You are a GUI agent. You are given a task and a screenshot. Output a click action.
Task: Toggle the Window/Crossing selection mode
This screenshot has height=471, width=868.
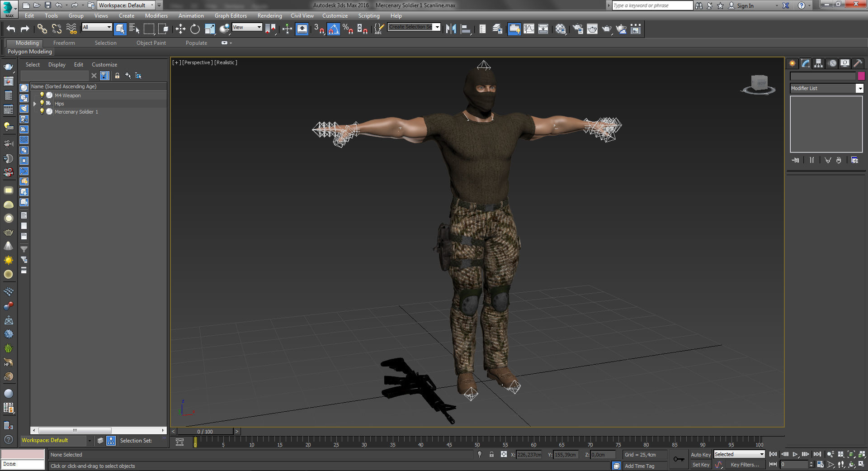(163, 29)
